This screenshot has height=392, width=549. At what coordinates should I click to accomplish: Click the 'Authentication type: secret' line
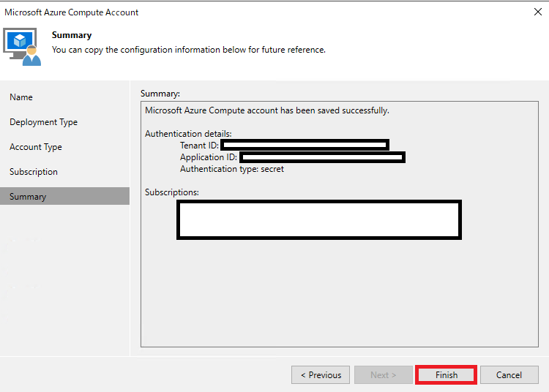(x=232, y=169)
